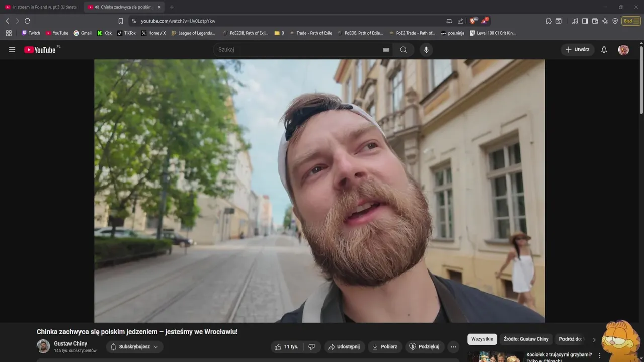
Task: Like the video showing 11 tys.
Action: 287,347
